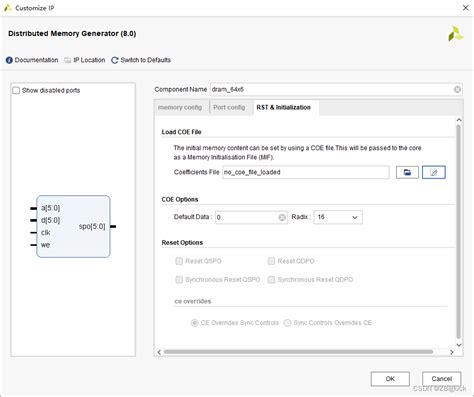Confirm settings with the OK button
This screenshot has height=397, width=474.
click(x=390, y=379)
